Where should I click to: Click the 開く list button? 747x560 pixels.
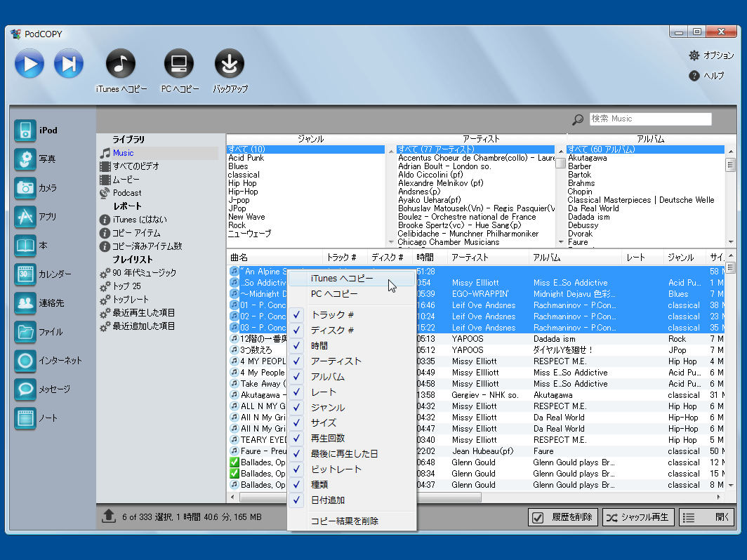[706, 517]
